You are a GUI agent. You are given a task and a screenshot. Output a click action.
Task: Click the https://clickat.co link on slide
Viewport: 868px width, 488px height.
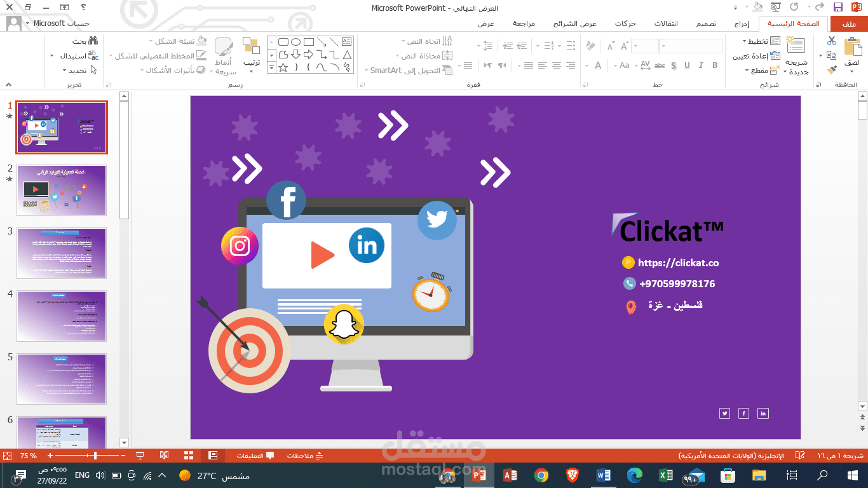678,262
